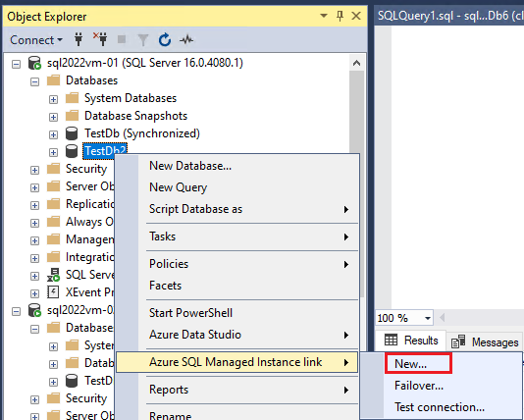Viewport: 524px width, 420px height.
Task: Choose Start PowerShell
Action: [x=236, y=313]
